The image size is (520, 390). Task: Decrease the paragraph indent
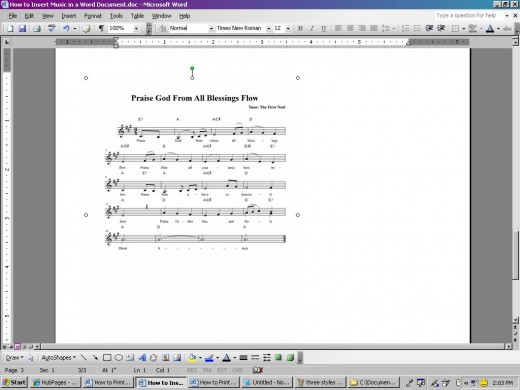pos(429,28)
